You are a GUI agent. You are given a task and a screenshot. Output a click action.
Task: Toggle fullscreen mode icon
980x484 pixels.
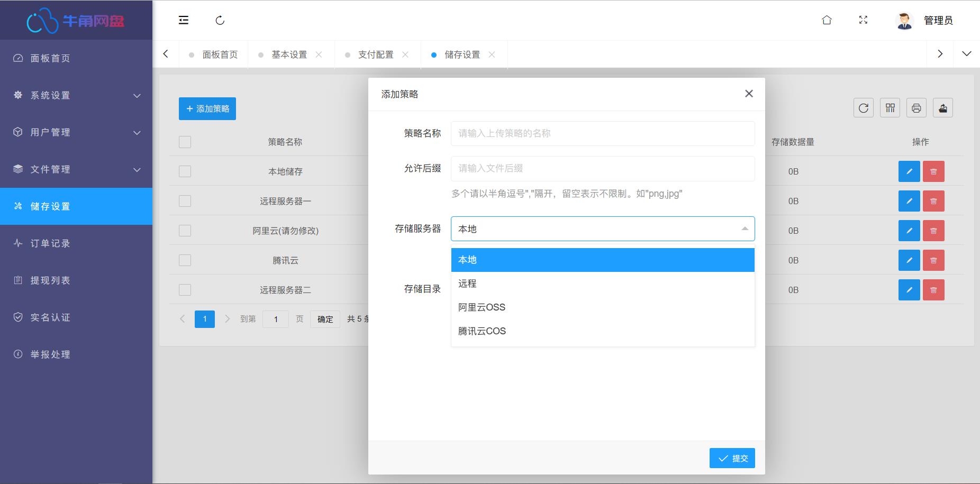pos(863,20)
